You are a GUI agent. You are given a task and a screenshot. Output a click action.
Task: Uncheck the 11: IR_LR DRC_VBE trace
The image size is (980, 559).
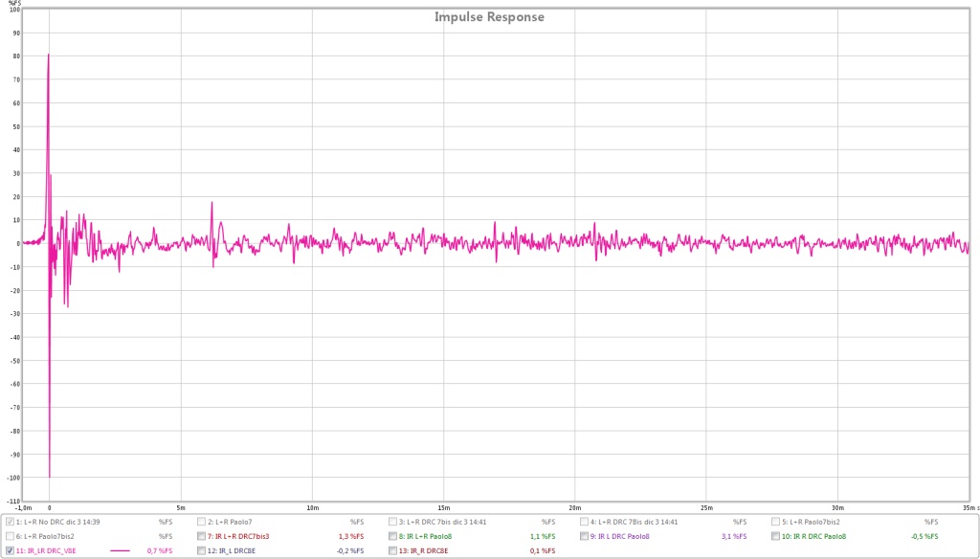click(10, 551)
